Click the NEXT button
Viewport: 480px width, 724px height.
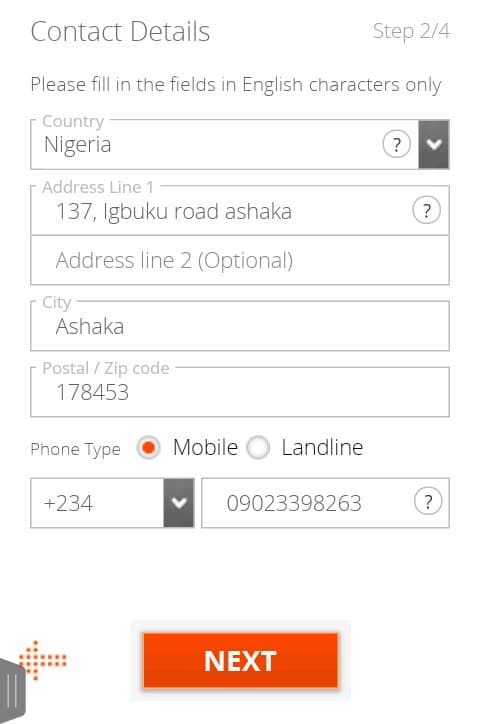(x=240, y=661)
